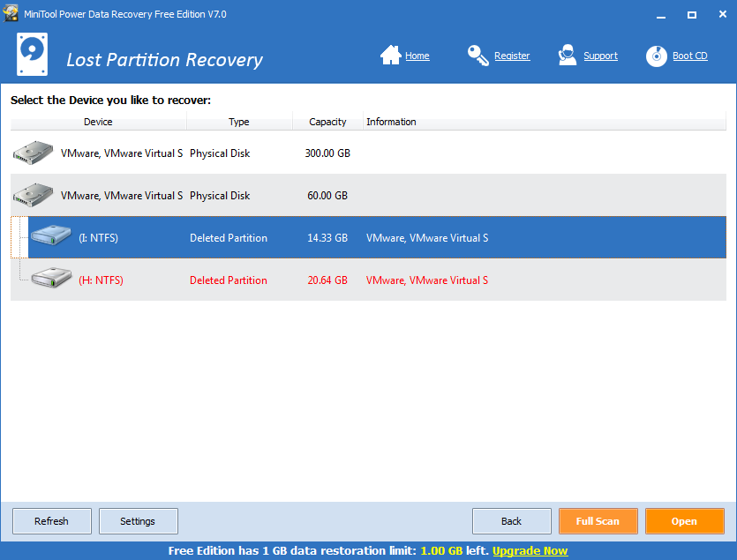Click the H: NTFS partition drive icon
737x560 pixels.
[52, 277]
